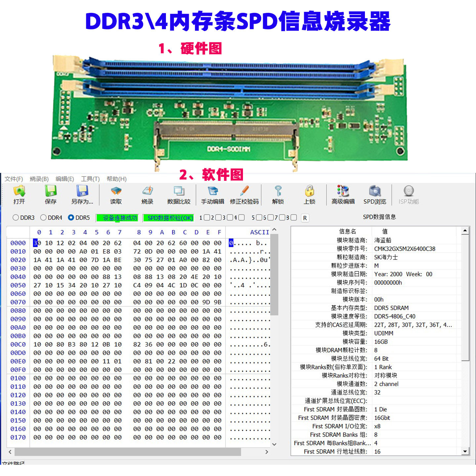
Task: Check slot checkbox number 5
Action: tap(259, 218)
